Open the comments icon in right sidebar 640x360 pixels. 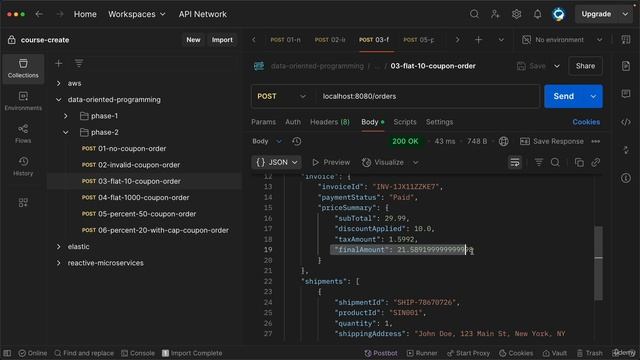(x=626, y=94)
